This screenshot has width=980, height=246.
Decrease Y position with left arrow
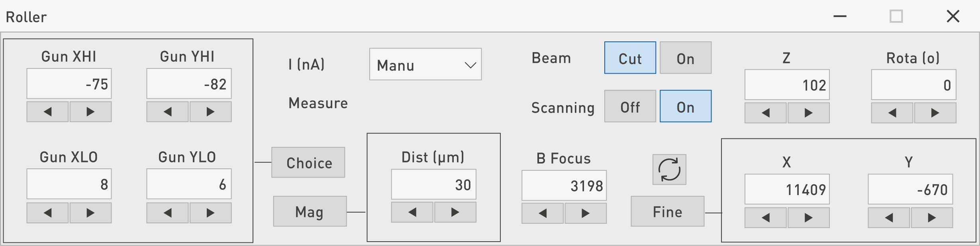point(889,218)
